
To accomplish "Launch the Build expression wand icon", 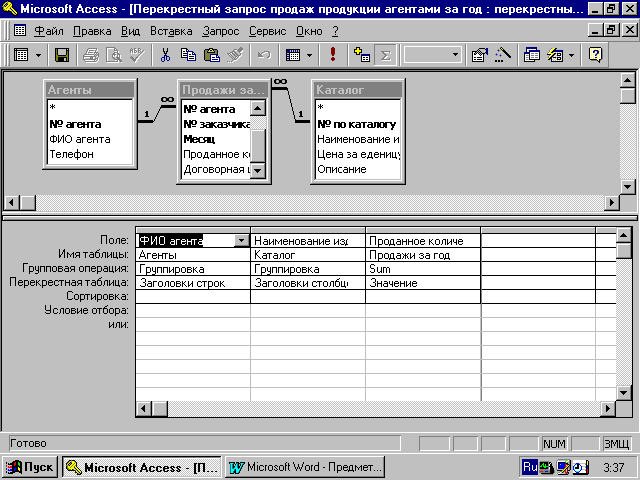I will coord(503,55).
